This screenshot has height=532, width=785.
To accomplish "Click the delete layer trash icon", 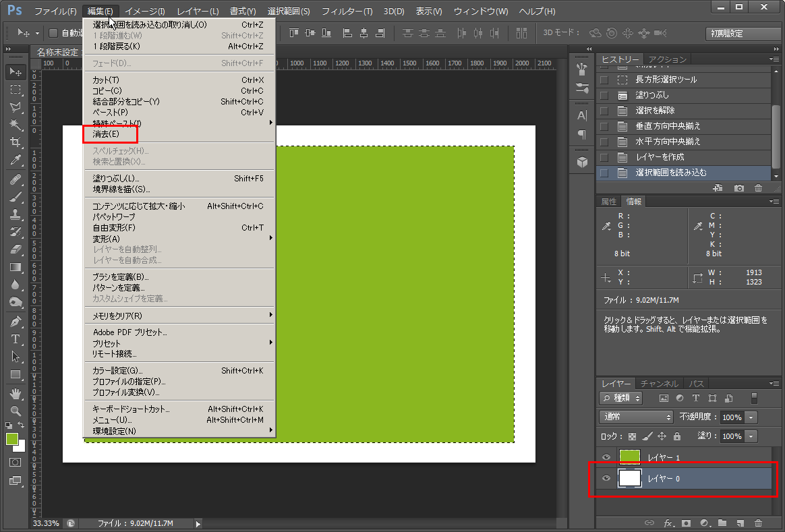I will click(x=758, y=523).
